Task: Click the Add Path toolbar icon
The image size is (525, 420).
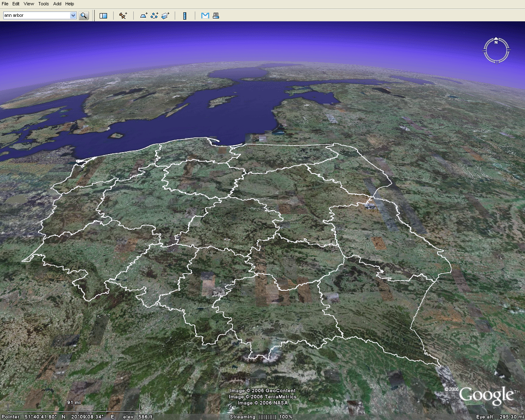Action: [x=154, y=16]
